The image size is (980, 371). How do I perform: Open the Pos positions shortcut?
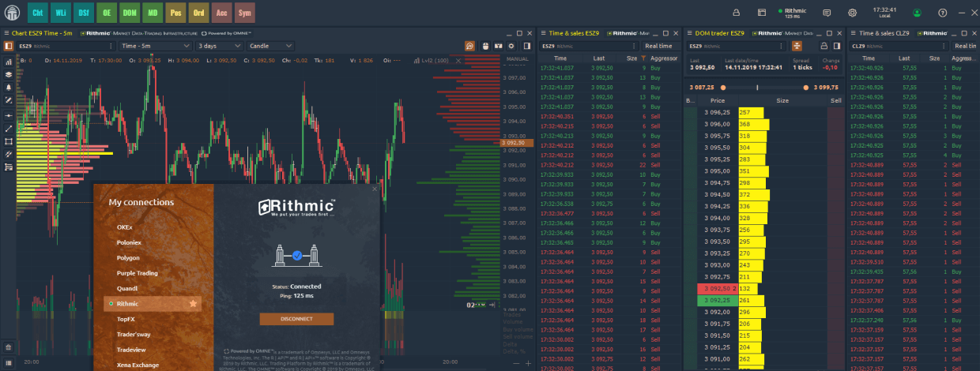point(176,13)
